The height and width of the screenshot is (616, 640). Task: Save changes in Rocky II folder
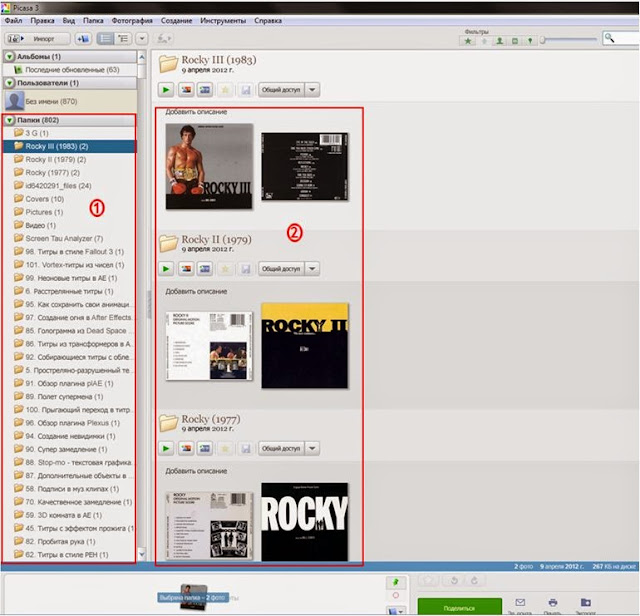click(x=245, y=269)
